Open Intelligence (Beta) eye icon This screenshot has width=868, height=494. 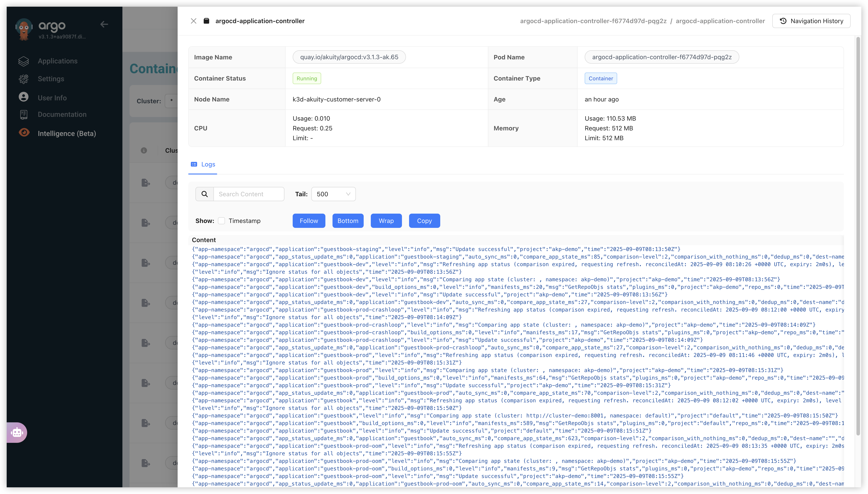(x=24, y=133)
